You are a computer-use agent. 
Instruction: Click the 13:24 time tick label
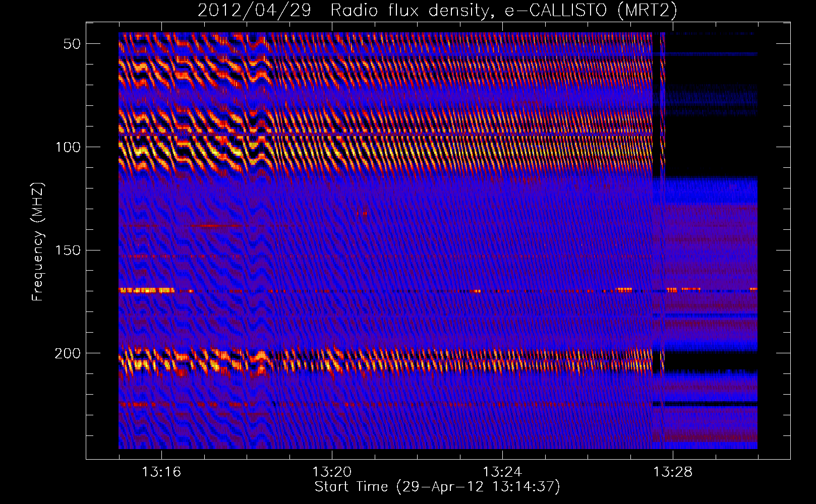pos(502,472)
